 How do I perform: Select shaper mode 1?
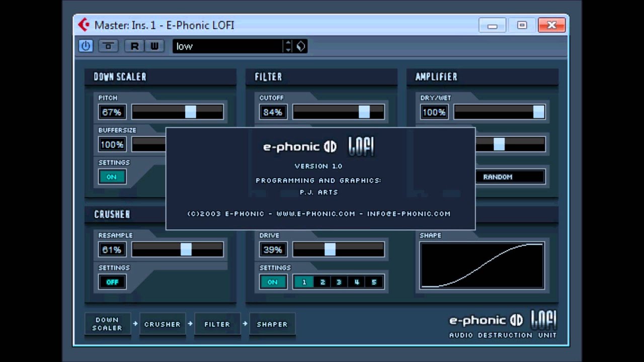pos(304,282)
